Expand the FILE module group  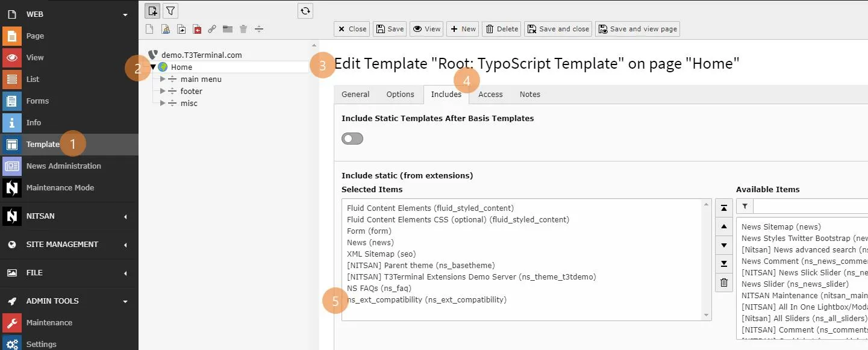pos(125,273)
